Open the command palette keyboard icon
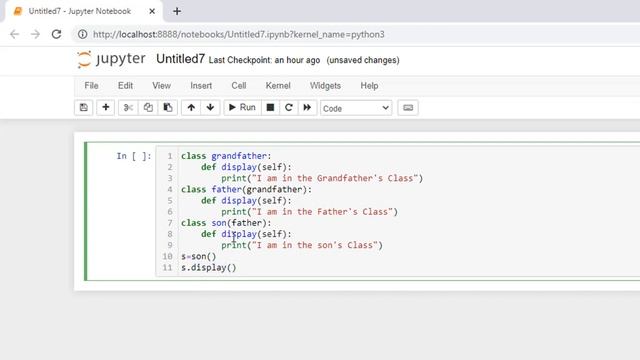This screenshot has height=360, width=640. pyautogui.click(x=408, y=108)
